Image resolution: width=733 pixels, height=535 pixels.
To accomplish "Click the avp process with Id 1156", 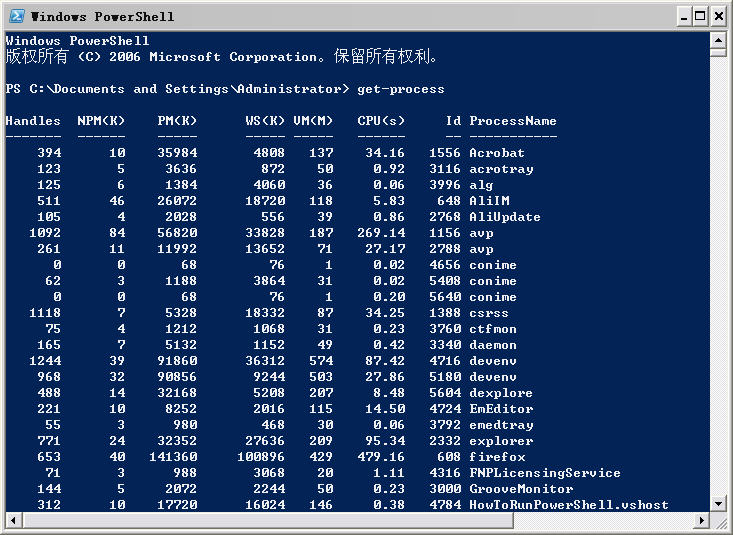I will (x=481, y=233).
